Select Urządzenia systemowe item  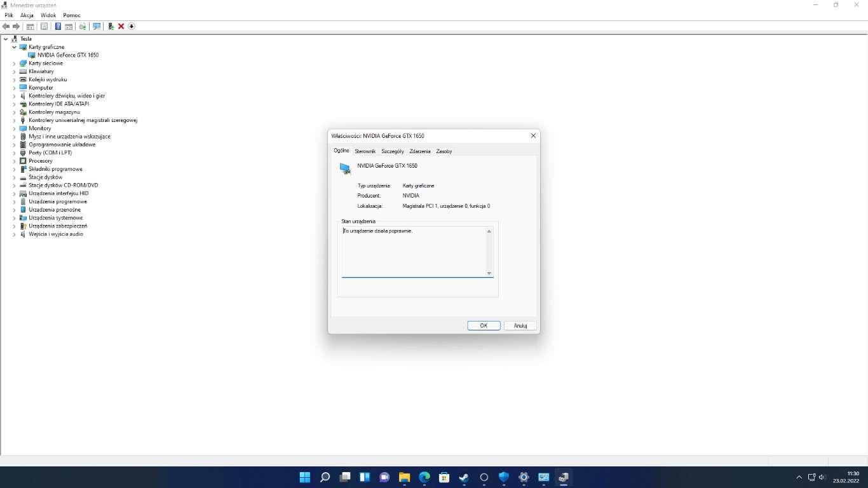56,218
